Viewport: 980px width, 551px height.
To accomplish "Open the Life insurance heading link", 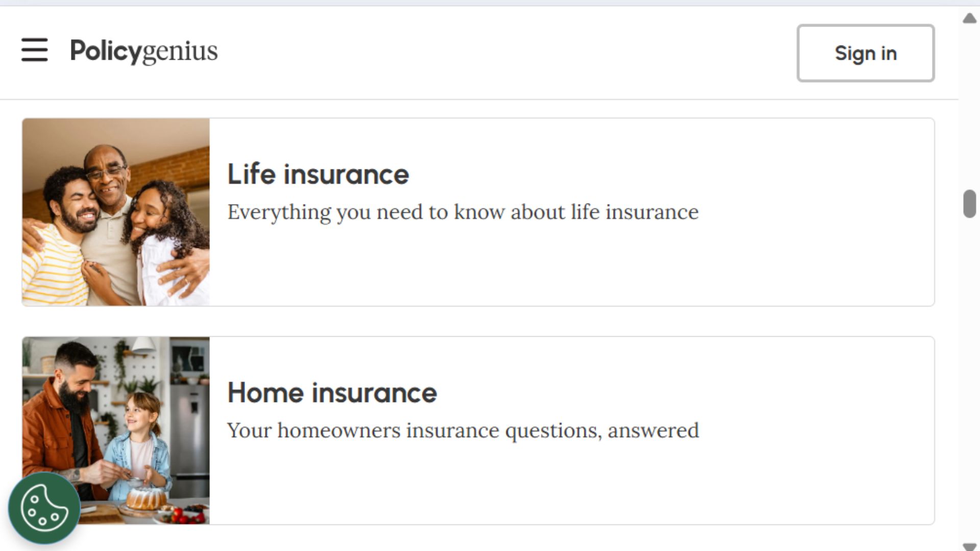I will pyautogui.click(x=318, y=174).
